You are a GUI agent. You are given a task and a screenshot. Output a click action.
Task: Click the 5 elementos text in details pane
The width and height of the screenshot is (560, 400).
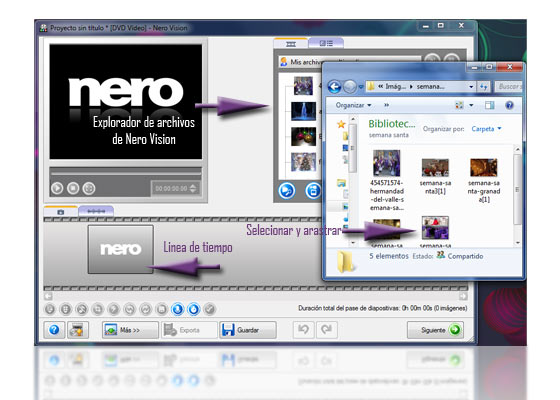coord(389,256)
